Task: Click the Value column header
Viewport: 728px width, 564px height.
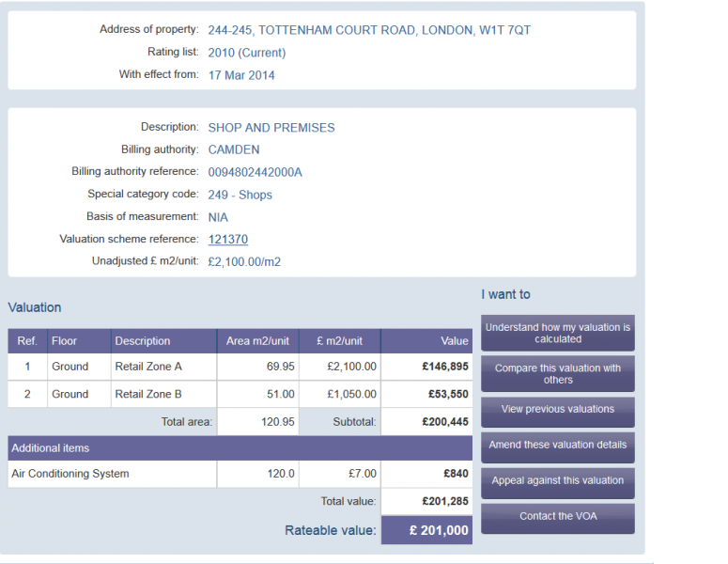Action: 426,341
